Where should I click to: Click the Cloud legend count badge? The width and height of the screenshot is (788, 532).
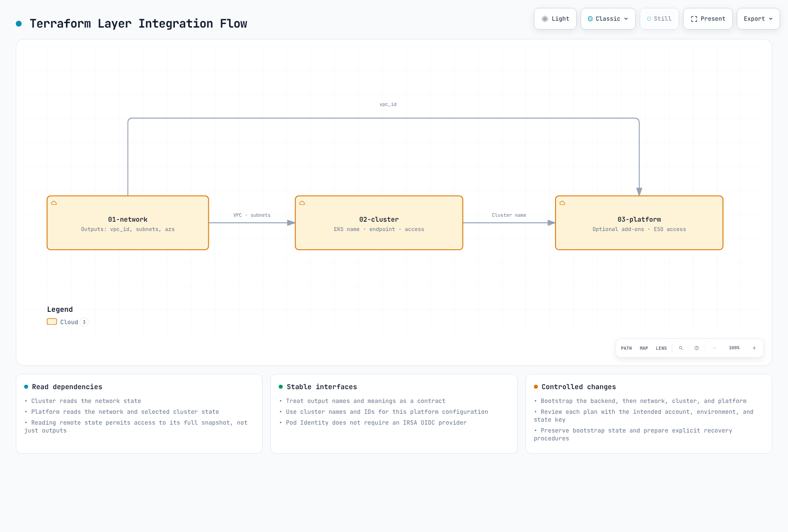tap(84, 322)
